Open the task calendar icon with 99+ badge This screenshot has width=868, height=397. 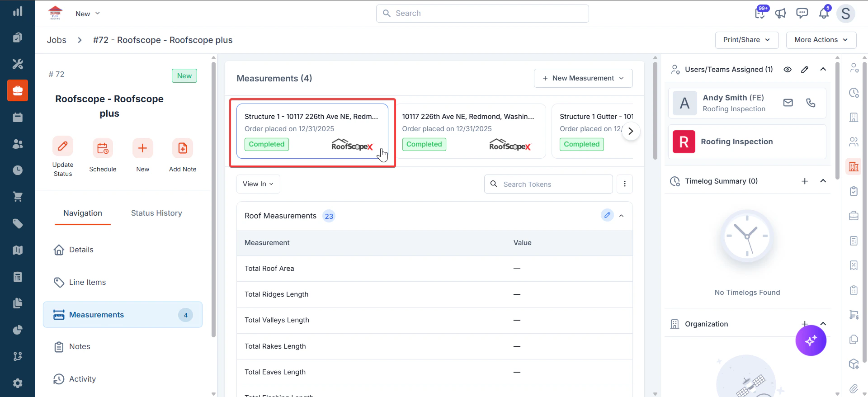tap(760, 13)
